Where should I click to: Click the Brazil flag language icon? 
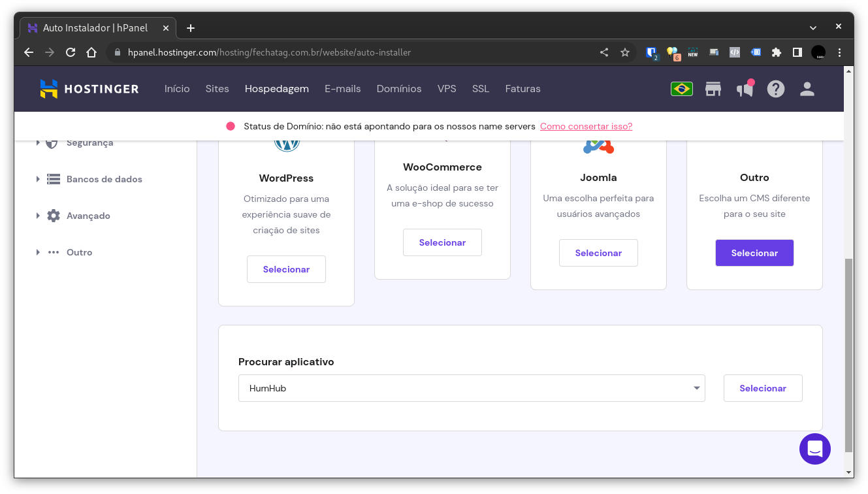pos(681,88)
